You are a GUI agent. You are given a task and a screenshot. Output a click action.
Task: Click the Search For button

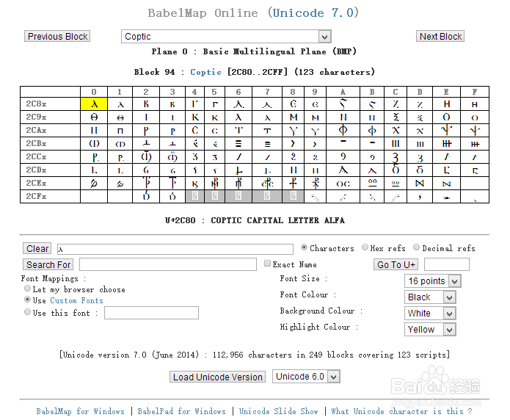click(48, 264)
